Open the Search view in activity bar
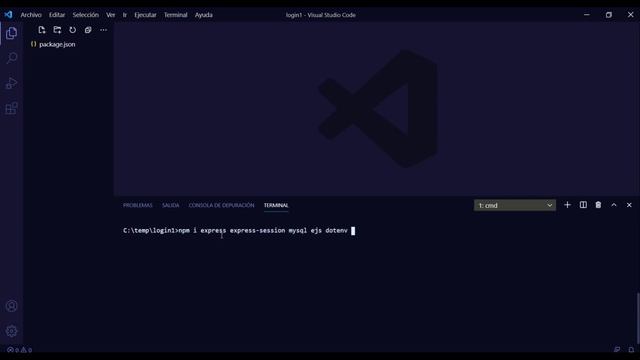 [11, 58]
